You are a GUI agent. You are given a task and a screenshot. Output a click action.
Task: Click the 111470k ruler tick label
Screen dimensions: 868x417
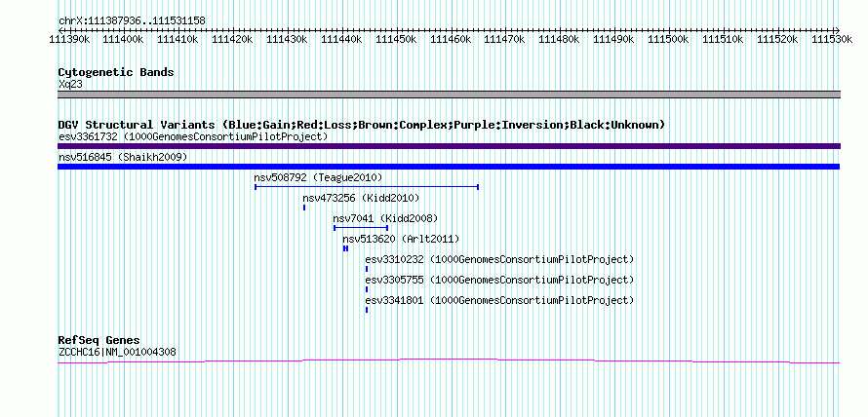[504, 39]
